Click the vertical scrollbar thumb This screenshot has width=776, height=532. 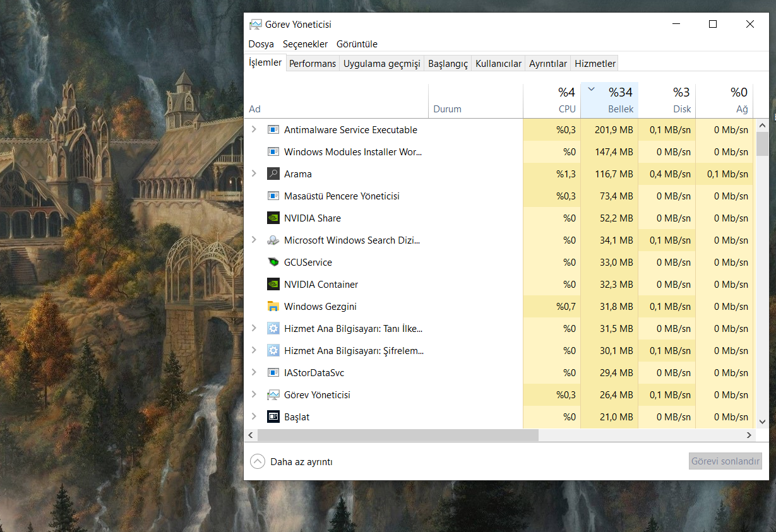click(762, 144)
